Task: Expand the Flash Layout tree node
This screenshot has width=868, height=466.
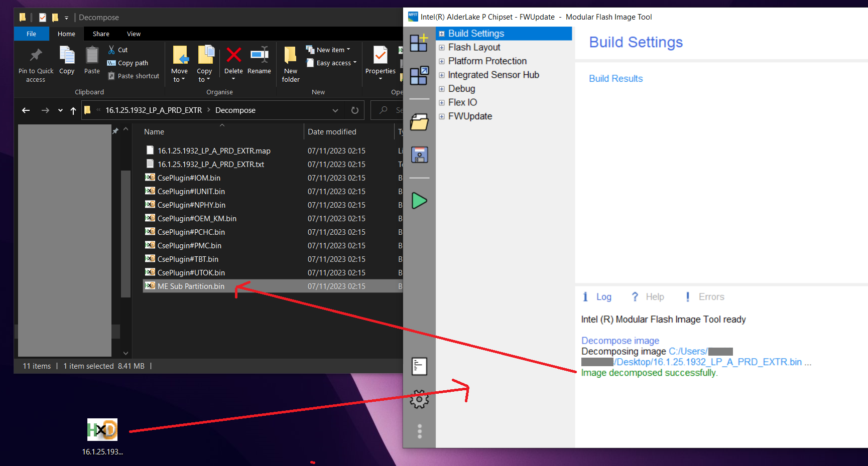Action: tap(442, 48)
